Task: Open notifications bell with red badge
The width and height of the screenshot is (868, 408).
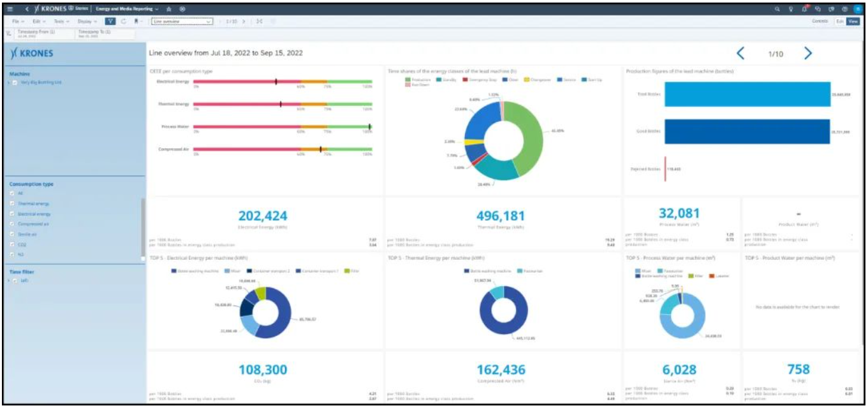Action: click(x=805, y=9)
